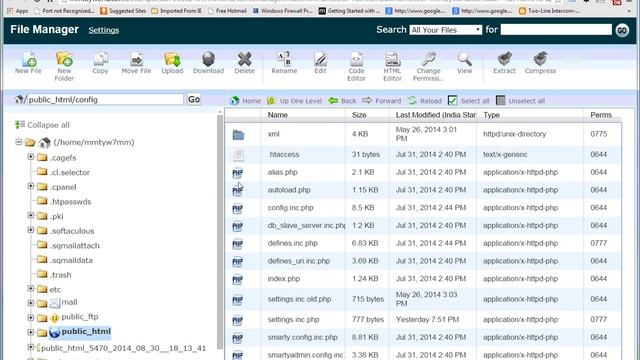Reload the file listing

coord(424,100)
